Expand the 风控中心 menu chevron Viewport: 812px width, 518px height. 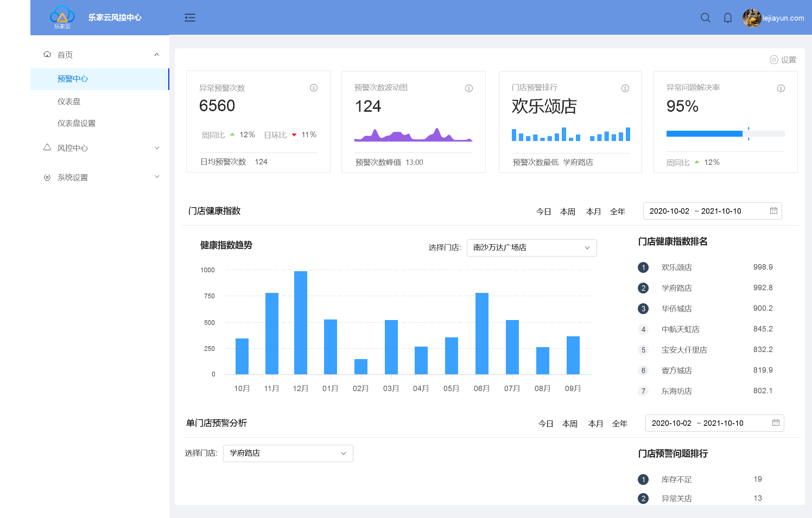click(157, 148)
